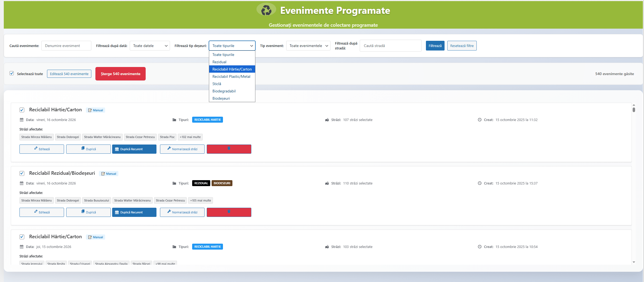
Task: Open the Toate datele date filter dropdown
Action: click(x=150, y=46)
